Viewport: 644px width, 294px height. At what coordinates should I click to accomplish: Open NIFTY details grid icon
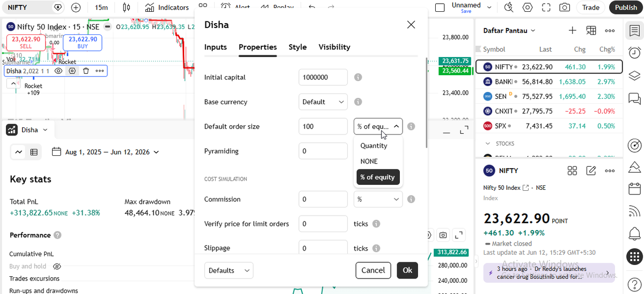coord(573,170)
